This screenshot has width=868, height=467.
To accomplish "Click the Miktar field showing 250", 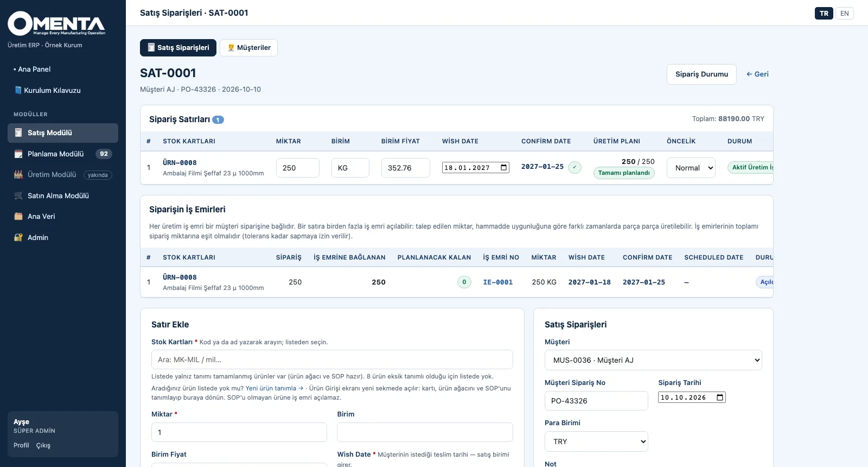I will 298,168.
